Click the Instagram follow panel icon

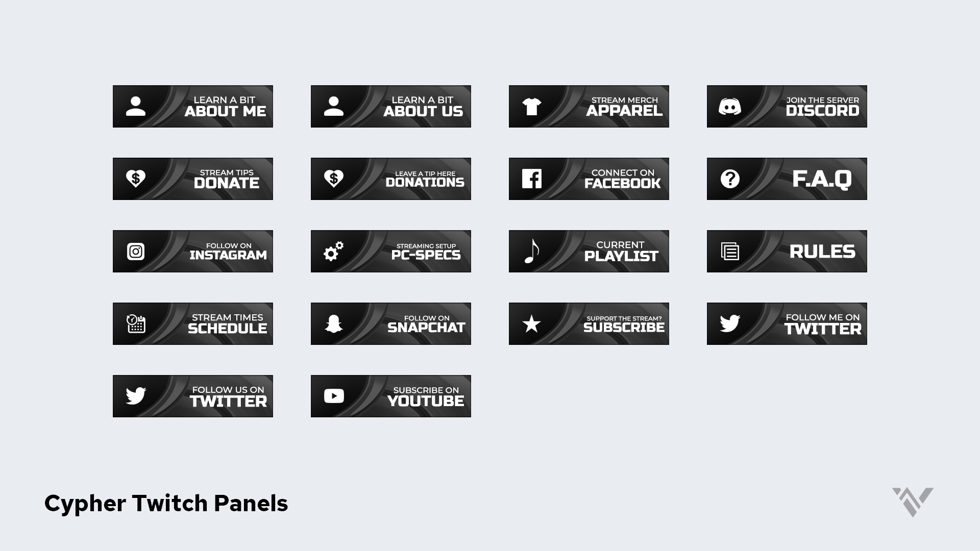coord(135,251)
